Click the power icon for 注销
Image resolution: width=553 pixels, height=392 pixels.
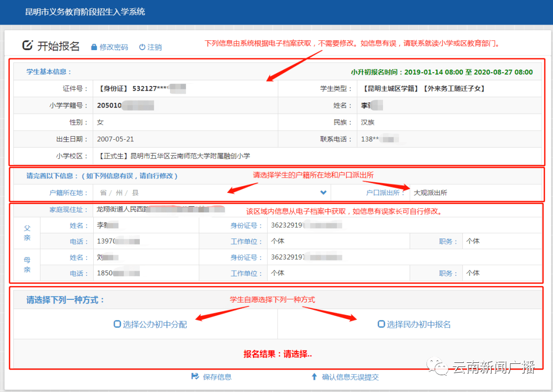pos(142,47)
